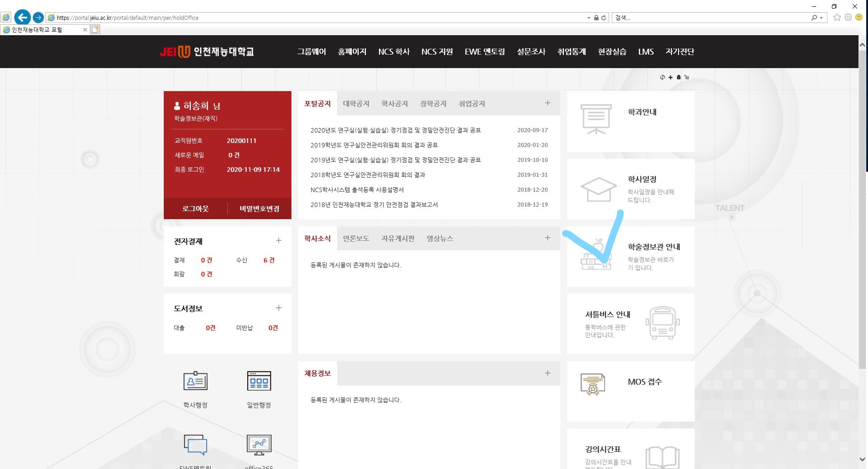This screenshot has height=469, width=868.
Task: Open the 그룹웨어 menu item
Action: pyautogui.click(x=311, y=52)
